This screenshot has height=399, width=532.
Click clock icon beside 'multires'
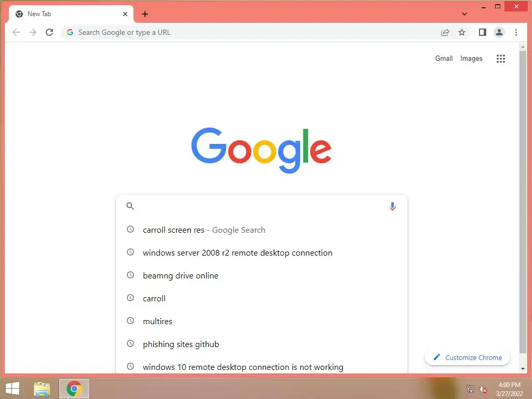point(130,321)
